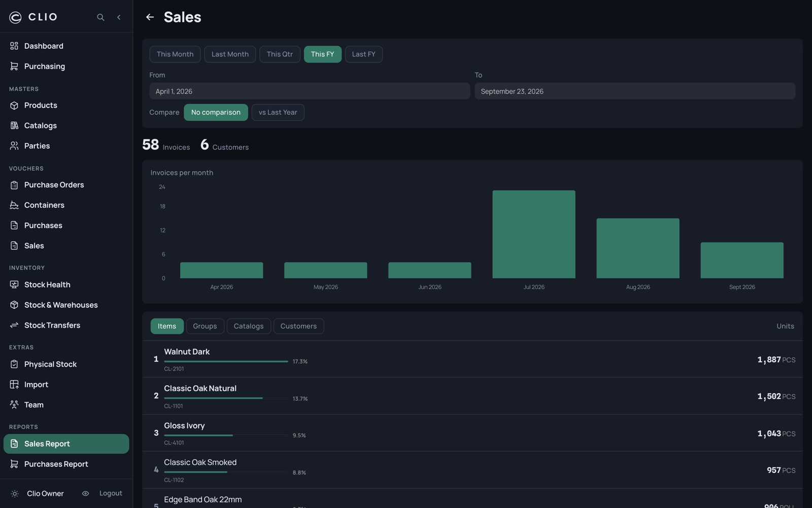The image size is (812, 508).
Task: Click the Aug 2026 chart bar
Action: point(638,248)
